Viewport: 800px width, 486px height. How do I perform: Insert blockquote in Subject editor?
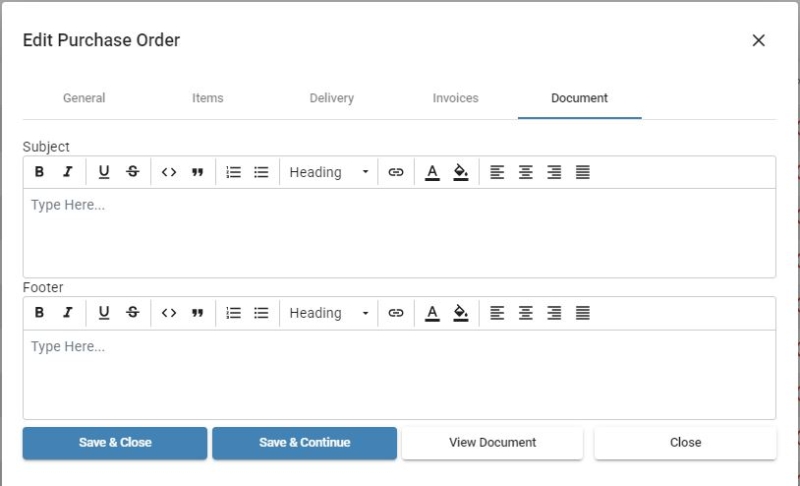(x=197, y=172)
